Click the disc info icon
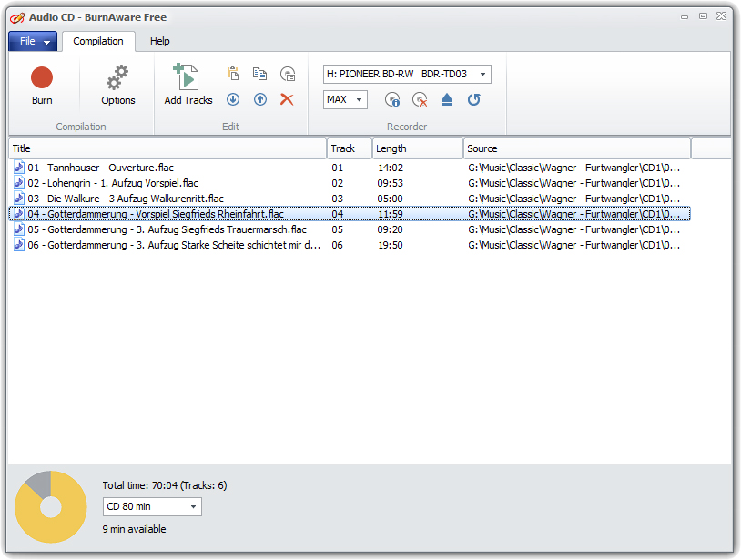Screen dimensions: 741x560 [392, 100]
